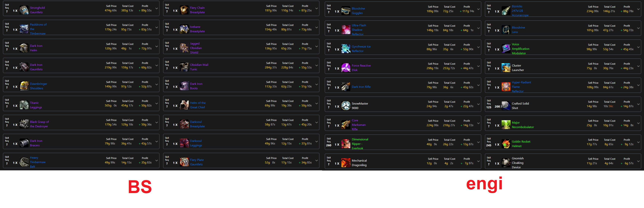Open the Icebane Breastplate item link
This screenshot has width=644, height=208.
[197, 29]
